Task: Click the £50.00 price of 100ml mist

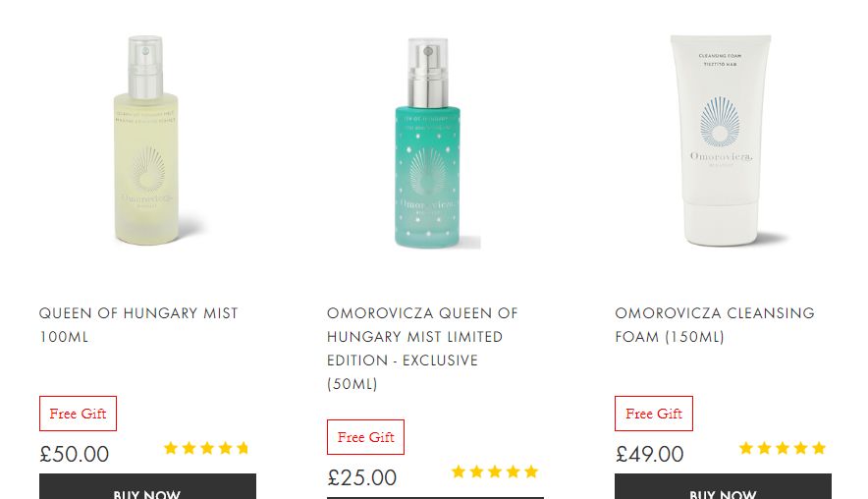Action: (x=75, y=454)
